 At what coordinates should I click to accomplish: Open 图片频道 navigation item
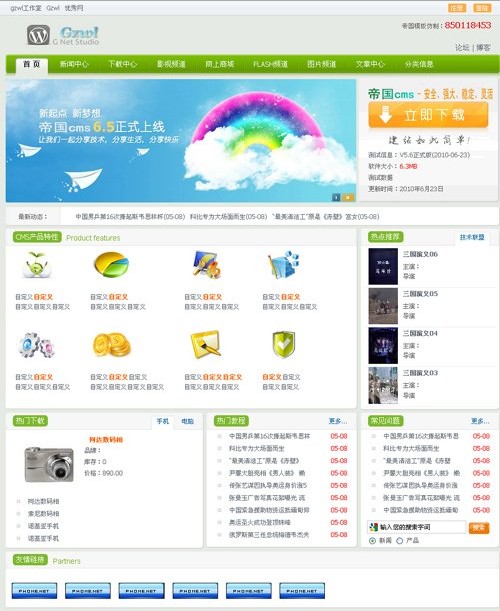322,64
